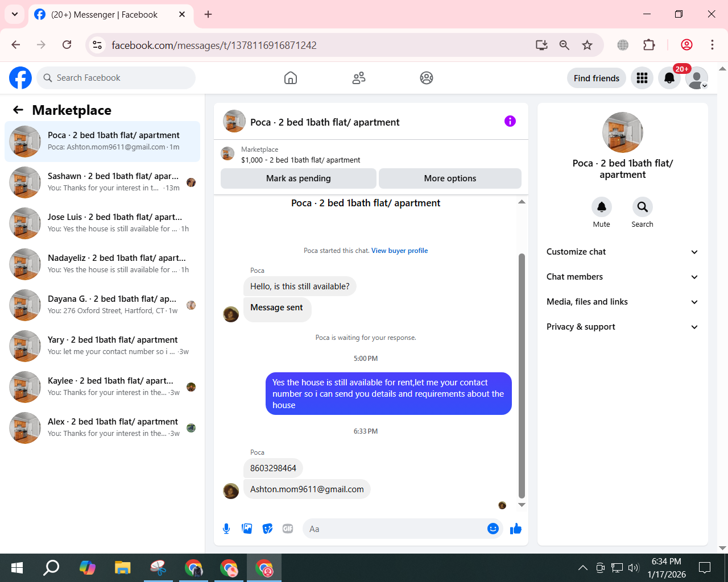This screenshot has height=582, width=728.
Task: Open the install app icon in the address bar
Action: [541, 45]
